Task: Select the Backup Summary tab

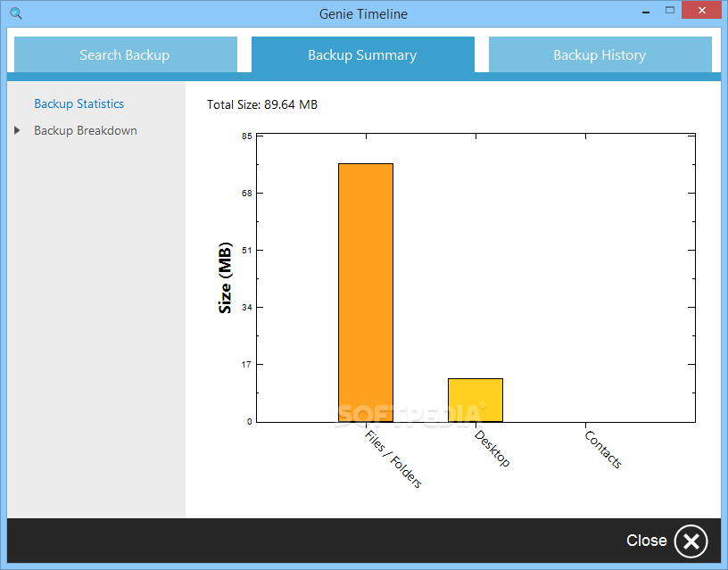Action: [x=362, y=54]
